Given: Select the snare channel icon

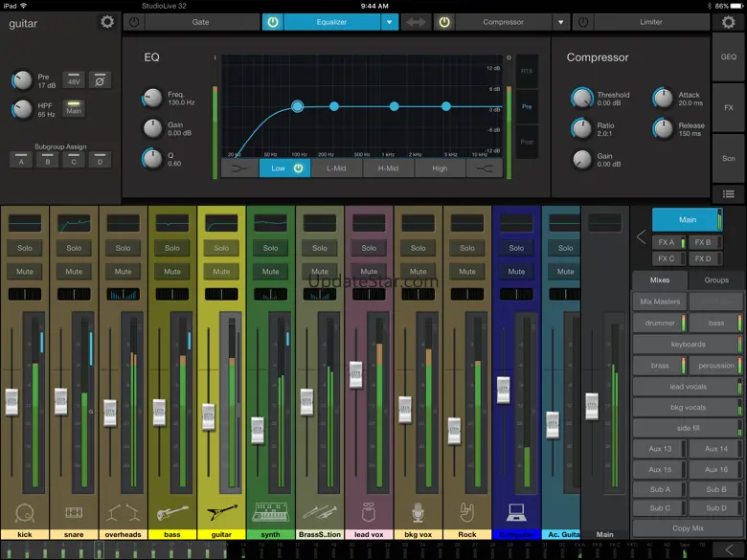Looking at the screenshot, I should [x=74, y=511].
